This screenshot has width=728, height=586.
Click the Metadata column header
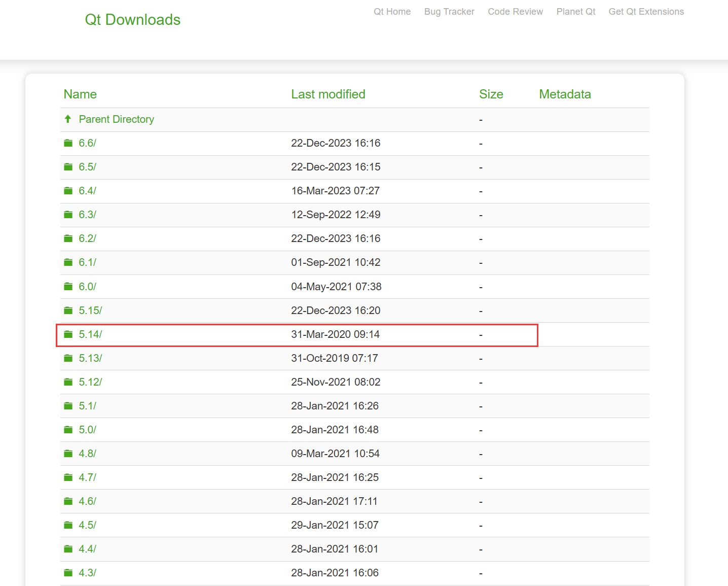tap(565, 94)
